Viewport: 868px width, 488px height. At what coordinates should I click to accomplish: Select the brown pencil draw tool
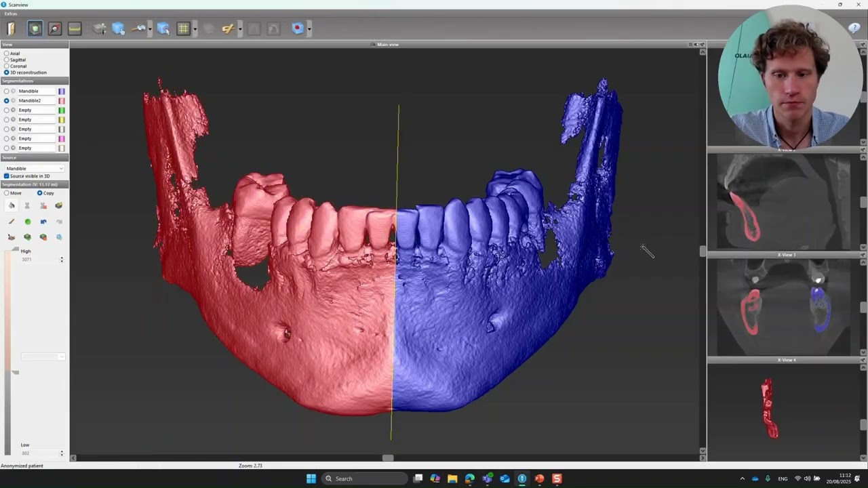pyautogui.click(x=12, y=222)
